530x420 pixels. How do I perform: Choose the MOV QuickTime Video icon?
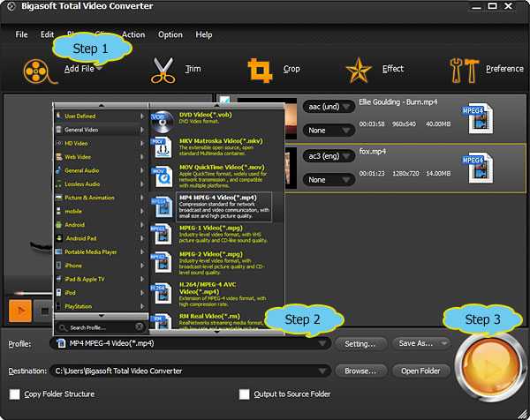(x=163, y=176)
